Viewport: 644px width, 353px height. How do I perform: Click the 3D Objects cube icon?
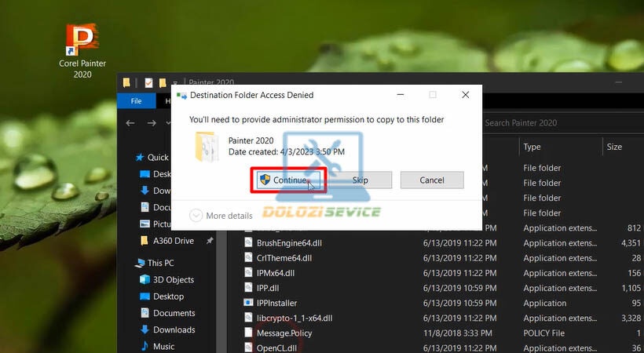tap(145, 279)
